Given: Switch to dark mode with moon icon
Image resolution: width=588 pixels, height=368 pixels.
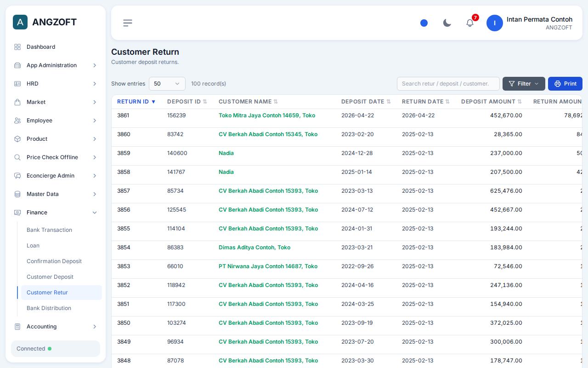Looking at the screenshot, I should [x=447, y=23].
